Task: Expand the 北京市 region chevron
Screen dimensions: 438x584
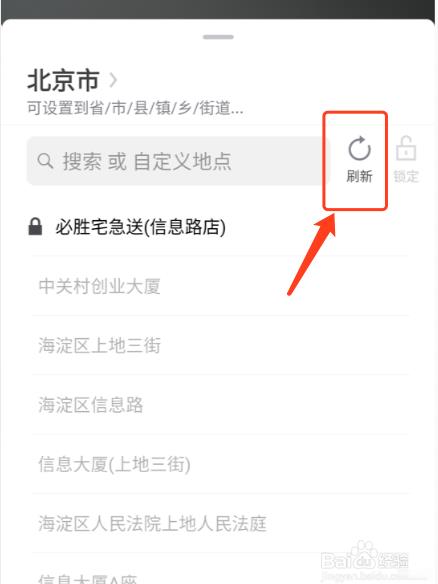Action: point(113,80)
